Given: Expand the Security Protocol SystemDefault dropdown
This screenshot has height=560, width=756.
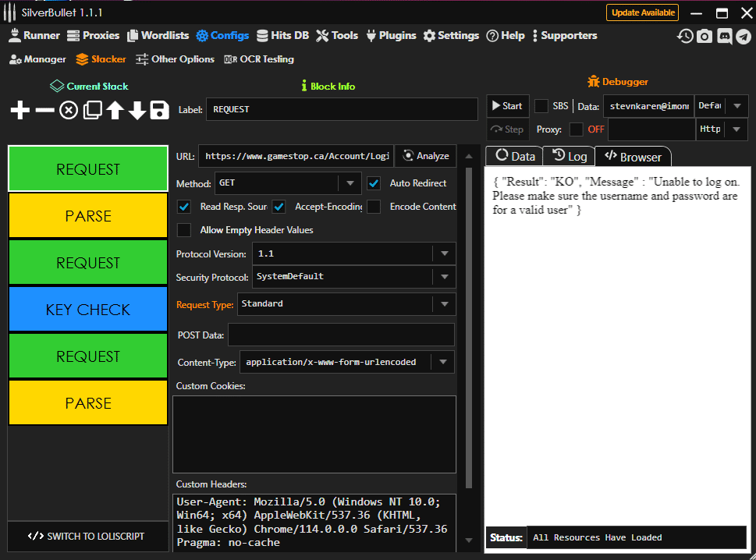Looking at the screenshot, I should pyautogui.click(x=444, y=277).
